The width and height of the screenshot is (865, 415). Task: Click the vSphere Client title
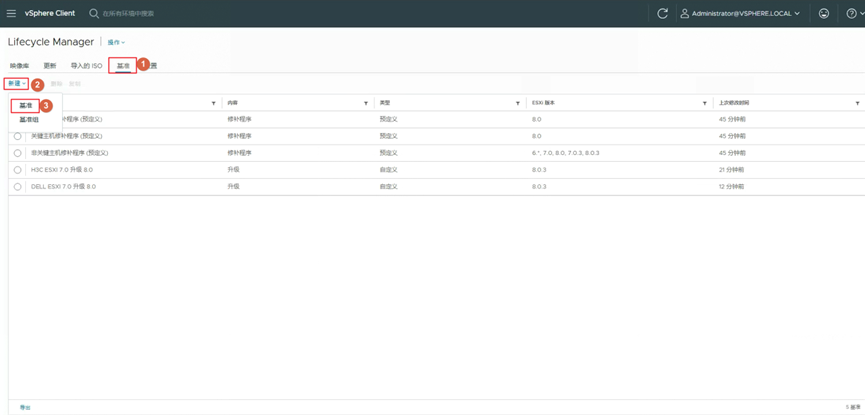point(50,13)
